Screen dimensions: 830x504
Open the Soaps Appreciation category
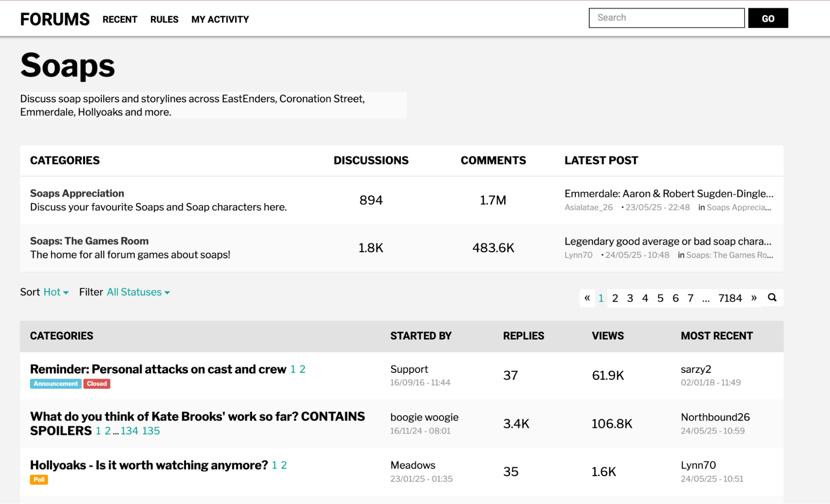(77, 193)
